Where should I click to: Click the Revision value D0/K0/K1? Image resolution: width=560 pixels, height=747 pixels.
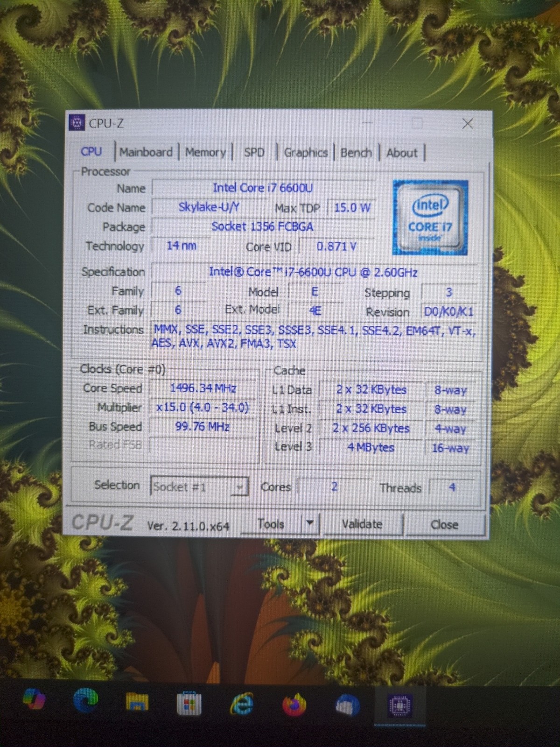[448, 311]
